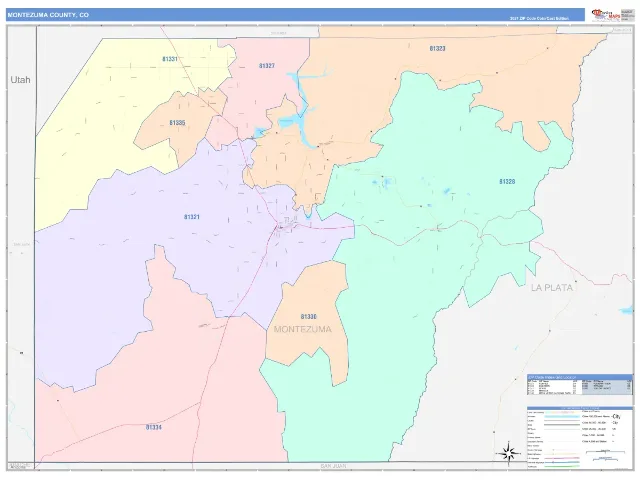Click the compass rose symbol
This screenshot has width=640, height=480.
(x=509, y=453)
